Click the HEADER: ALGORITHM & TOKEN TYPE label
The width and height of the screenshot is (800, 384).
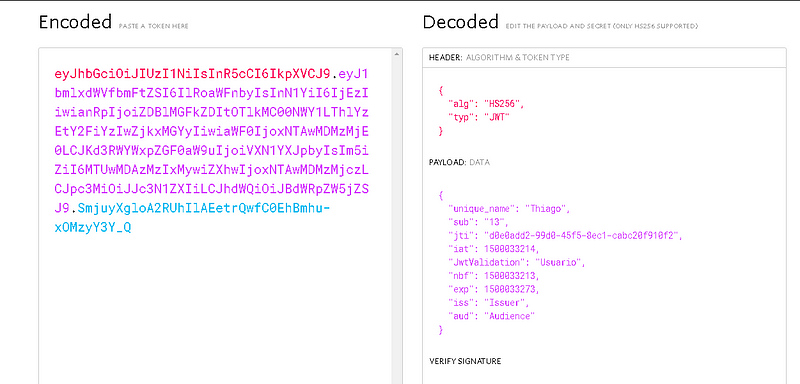click(x=499, y=58)
